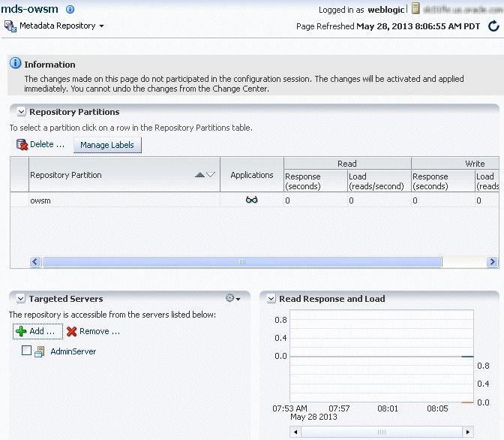Click the Metadata Repository icon
The height and width of the screenshot is (440, 504).
click(x=10, y=26)
